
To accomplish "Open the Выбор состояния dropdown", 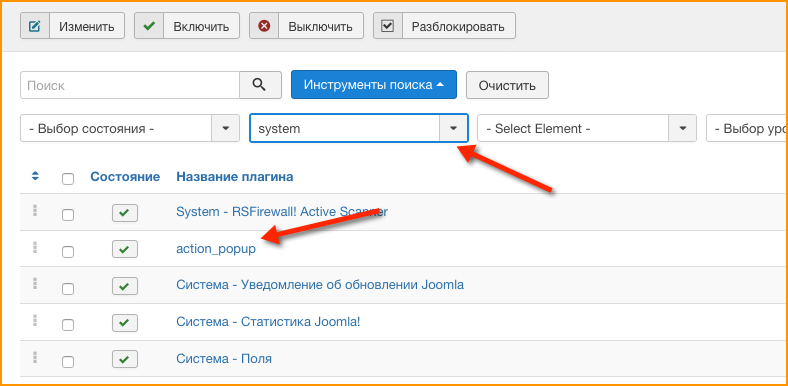I will click(130, 128).
